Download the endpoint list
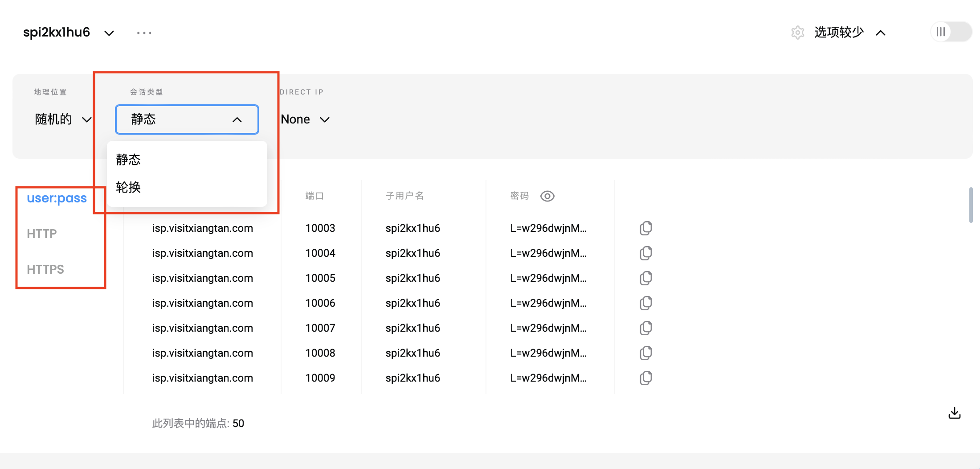This screenshot has height=469, width=980. coord(955,413)
